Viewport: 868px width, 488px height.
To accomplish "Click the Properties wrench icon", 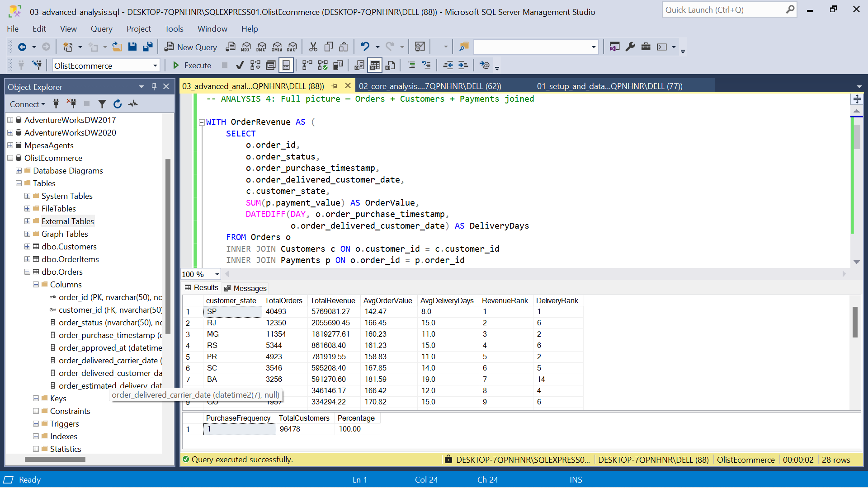I will click(630, 47).
